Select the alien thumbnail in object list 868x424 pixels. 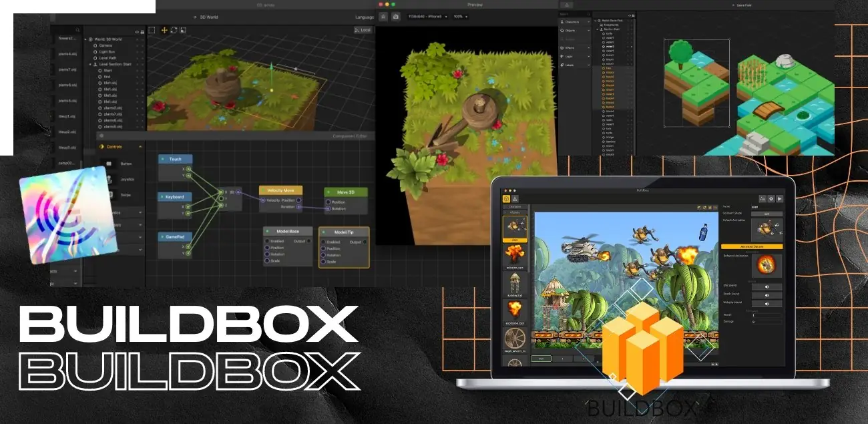coord(515,228)
